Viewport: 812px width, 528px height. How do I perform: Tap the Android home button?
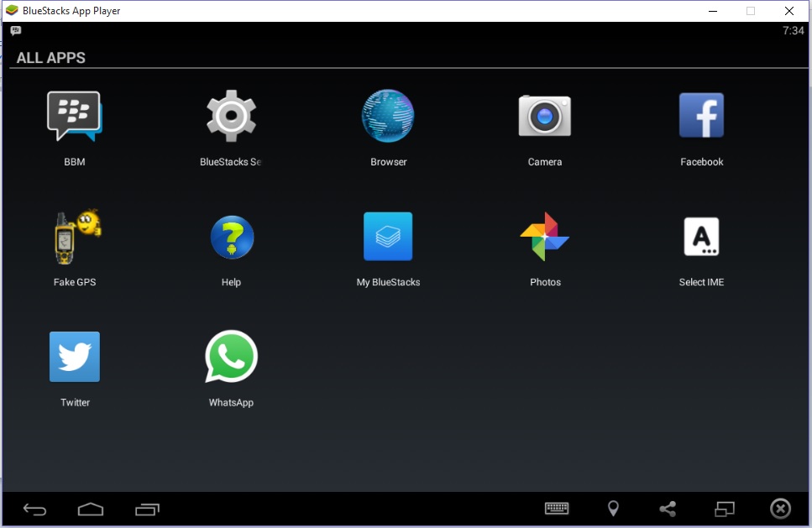pos(91,510)
